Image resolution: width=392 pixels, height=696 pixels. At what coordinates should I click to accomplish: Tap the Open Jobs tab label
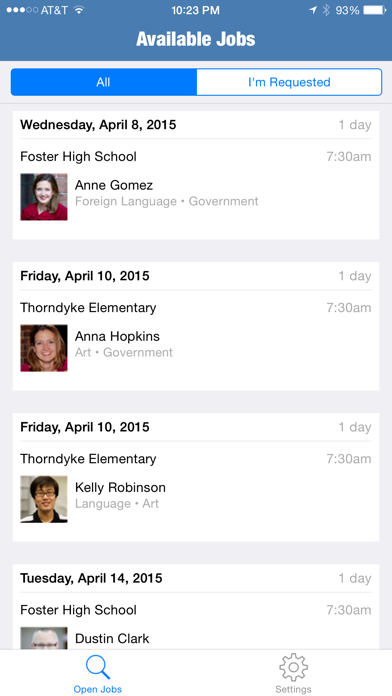point(98,689)
